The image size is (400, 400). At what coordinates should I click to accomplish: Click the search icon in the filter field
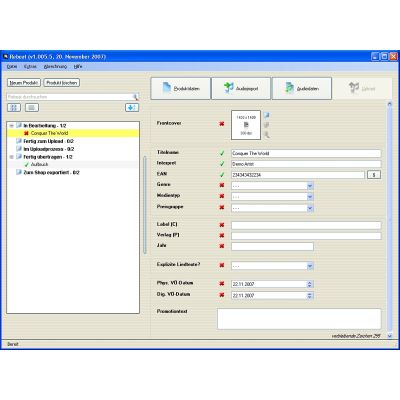point(136,97)
